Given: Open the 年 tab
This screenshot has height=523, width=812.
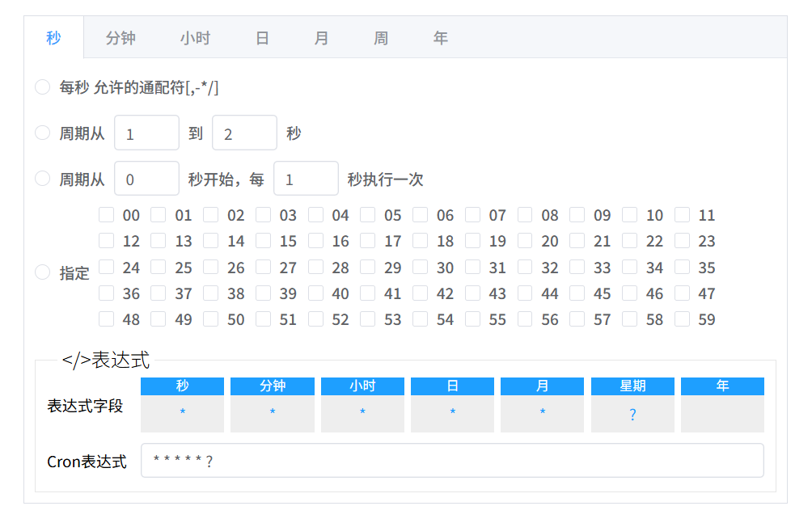Looking at the screenshot, I should [440, 37].
